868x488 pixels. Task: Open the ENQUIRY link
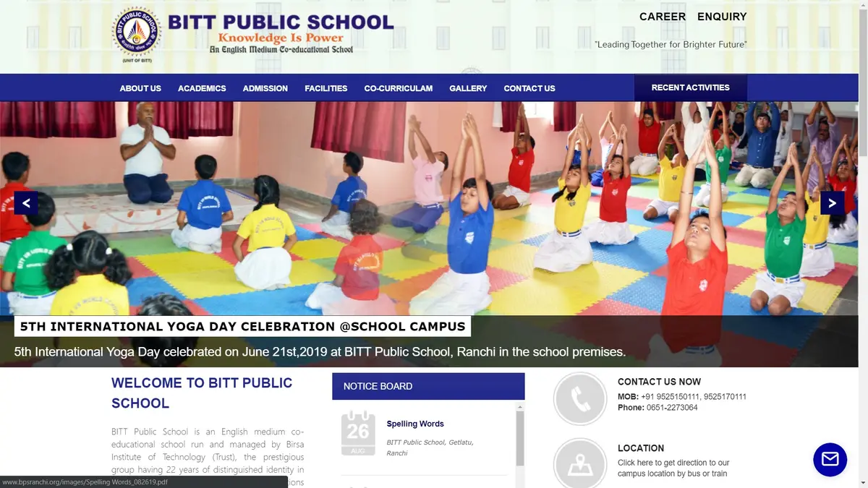(722, 17)
